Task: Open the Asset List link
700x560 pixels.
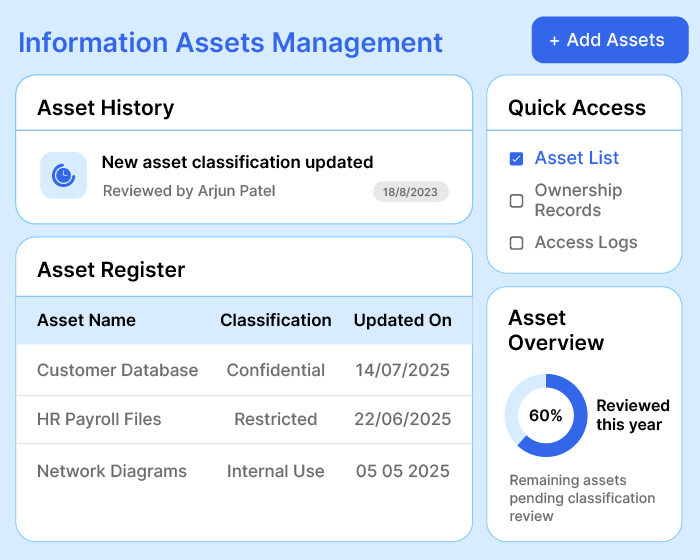Action: coord(576,158)
